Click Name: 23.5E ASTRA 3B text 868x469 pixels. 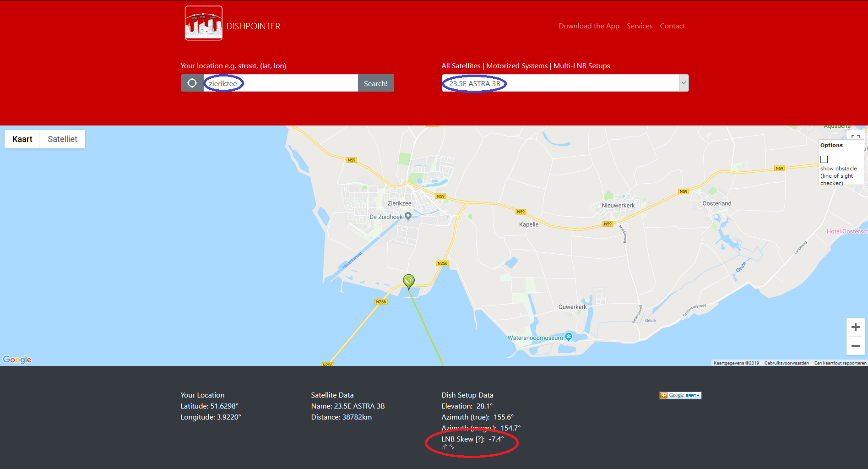point(347,406)
